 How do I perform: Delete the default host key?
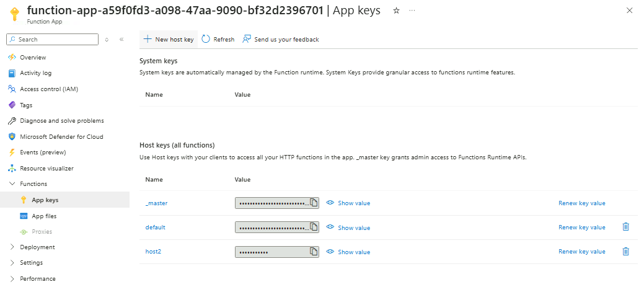click(x=625, y=227)
